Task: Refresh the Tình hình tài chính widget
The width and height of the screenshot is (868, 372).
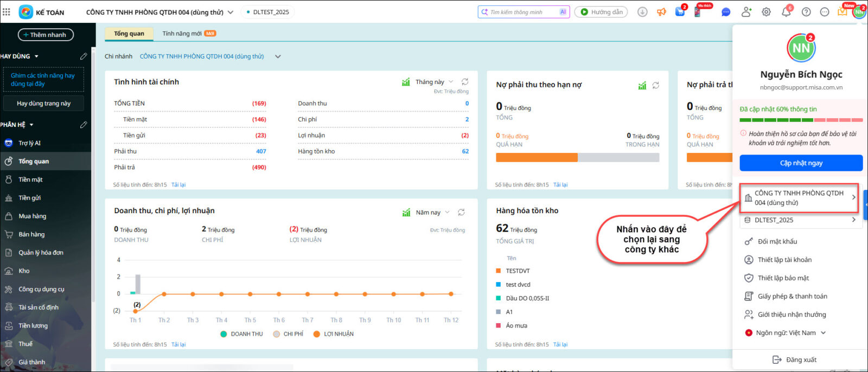Action: tap(465, 82)
